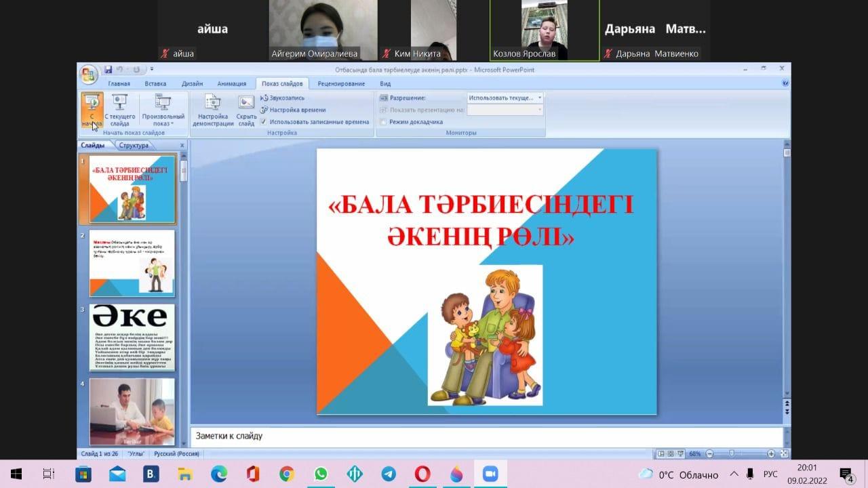Start slide show from the beginning
The width and height of the screenshot is (868, 488).
tap(92, 110)
